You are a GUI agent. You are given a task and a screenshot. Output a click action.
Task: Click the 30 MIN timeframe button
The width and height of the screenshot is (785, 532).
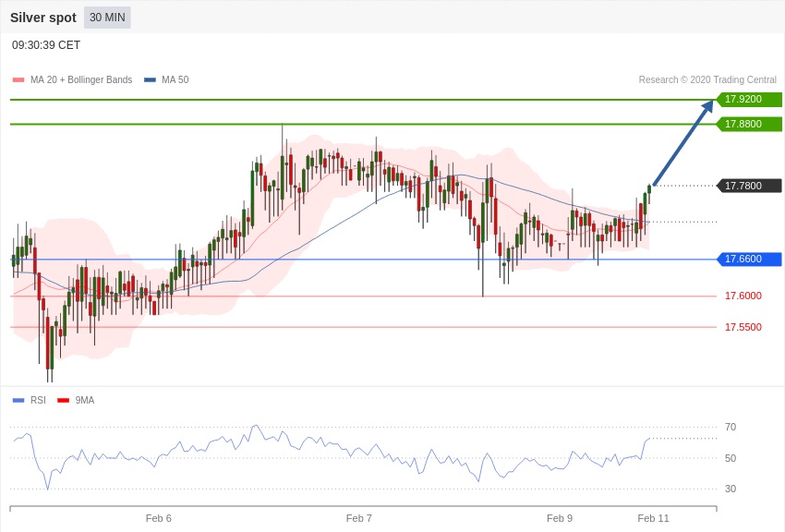(107, 18)
